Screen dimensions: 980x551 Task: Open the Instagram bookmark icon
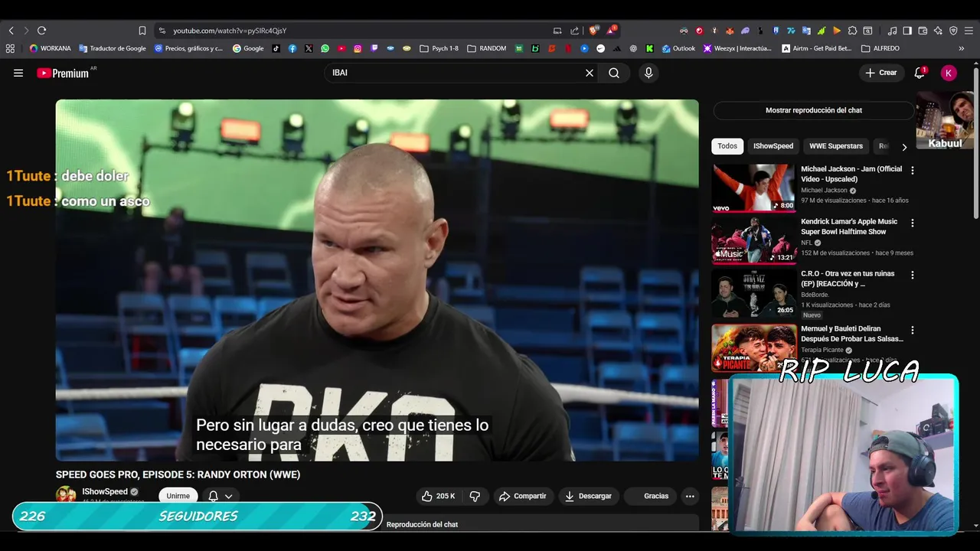(358, 48)
